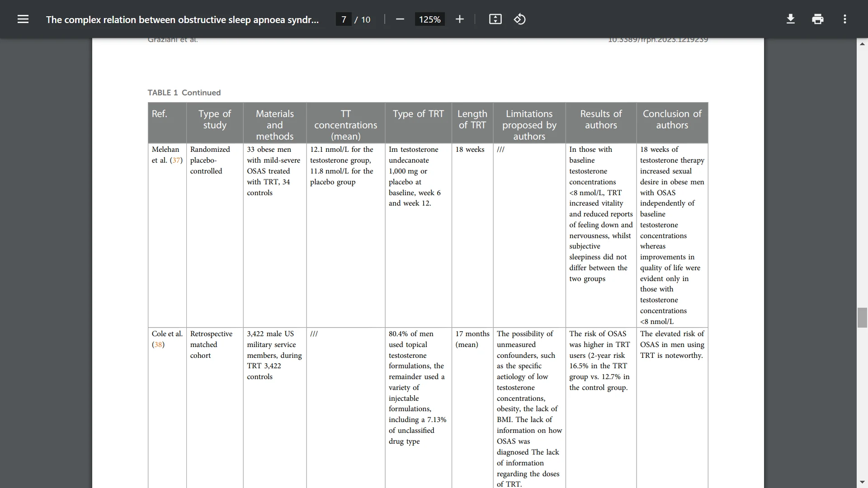Click the vertical scrollbar thumb
Screen dimensions: 868x488
862,317
